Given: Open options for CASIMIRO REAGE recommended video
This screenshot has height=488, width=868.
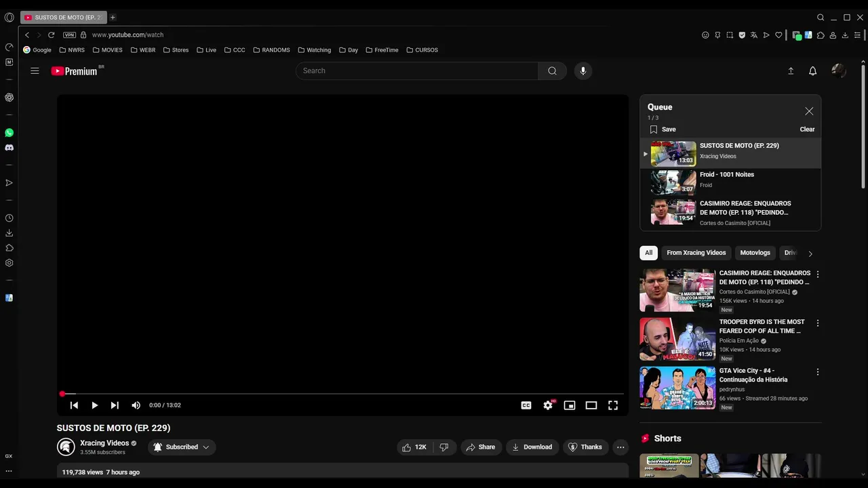Looking at the screenshot, I should point(817,274).
